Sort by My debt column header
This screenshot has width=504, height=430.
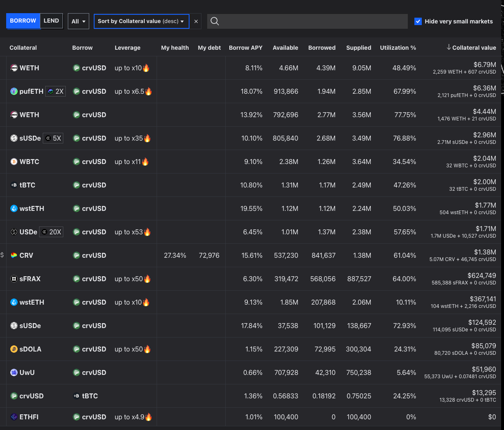coord(209,48)
